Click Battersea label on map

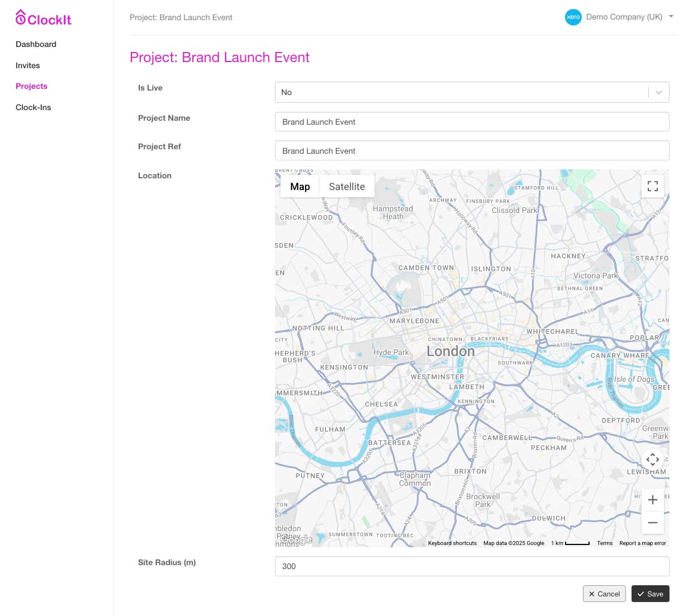(390, 443)
